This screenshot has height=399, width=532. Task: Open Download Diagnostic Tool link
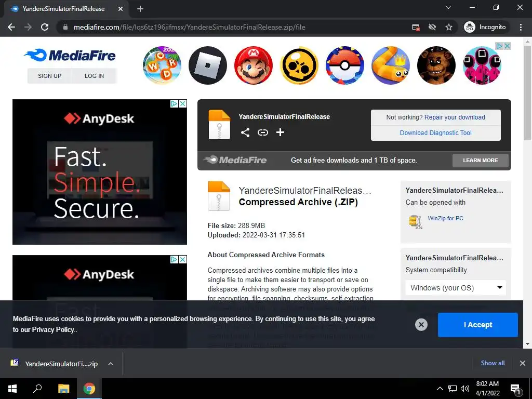coord(436,132)
